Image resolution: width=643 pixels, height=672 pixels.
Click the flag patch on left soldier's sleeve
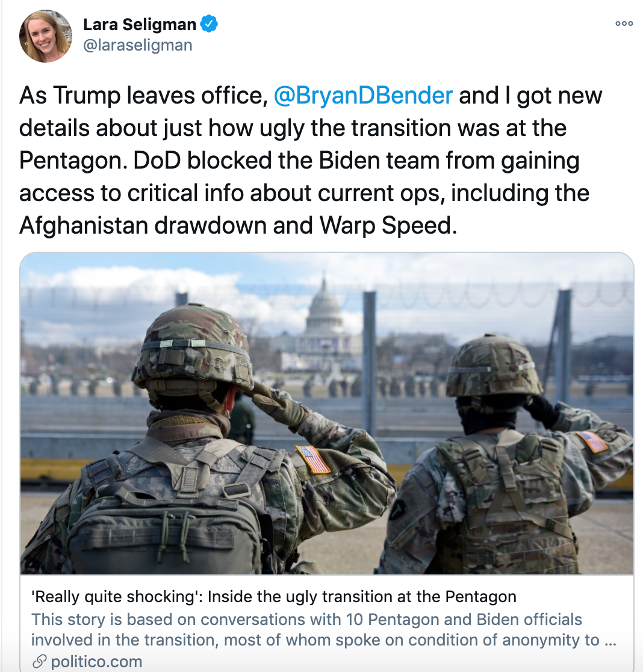[x=312, y=459]
